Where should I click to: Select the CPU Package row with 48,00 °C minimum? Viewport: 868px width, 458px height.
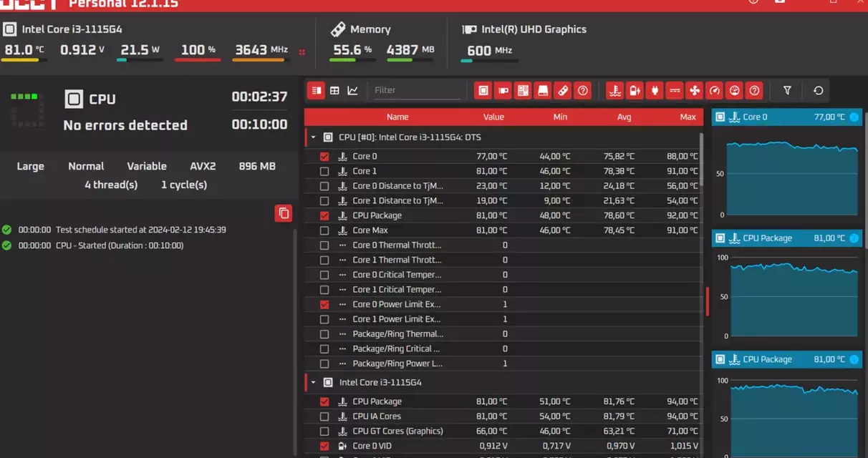pos(503,215)
